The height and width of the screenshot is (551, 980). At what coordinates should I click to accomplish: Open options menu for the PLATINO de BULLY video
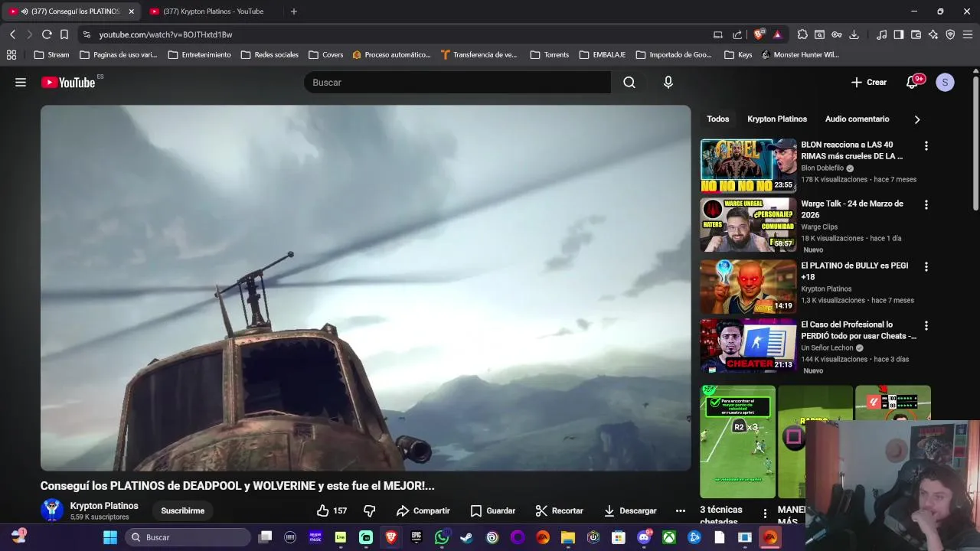click(x=926, y=266)
